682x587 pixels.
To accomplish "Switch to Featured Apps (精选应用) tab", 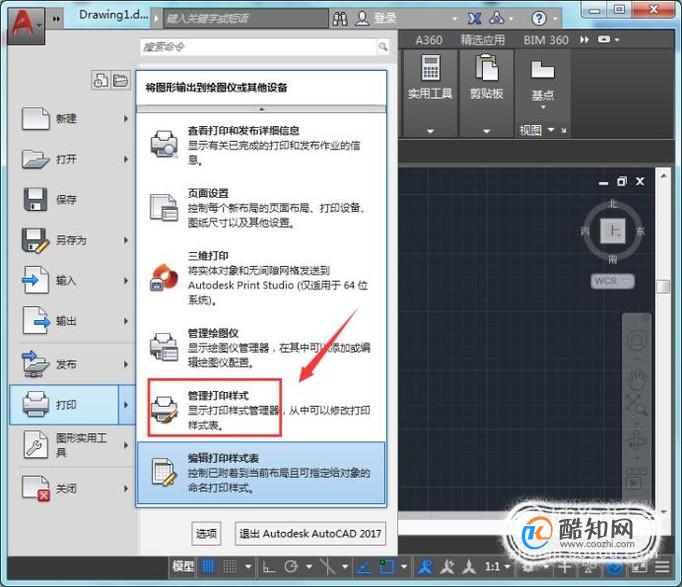I will point(483,40).
